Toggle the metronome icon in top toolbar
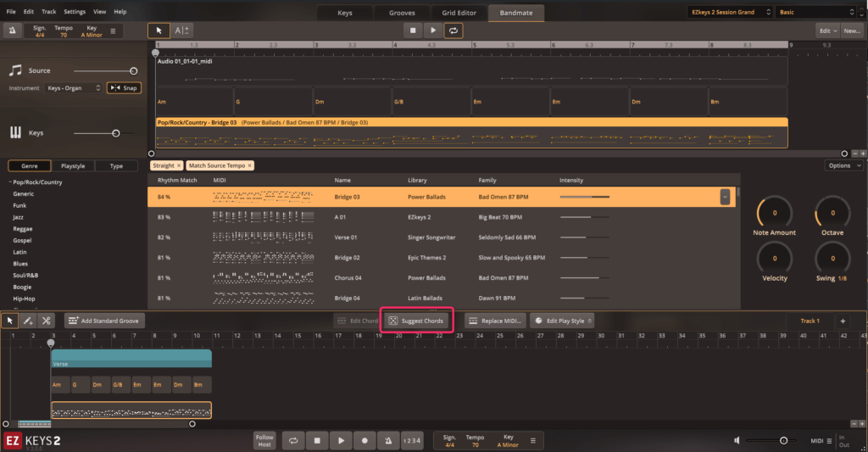Image resolution: width=868 pixels, height=452 pixels. pos(12,31)
